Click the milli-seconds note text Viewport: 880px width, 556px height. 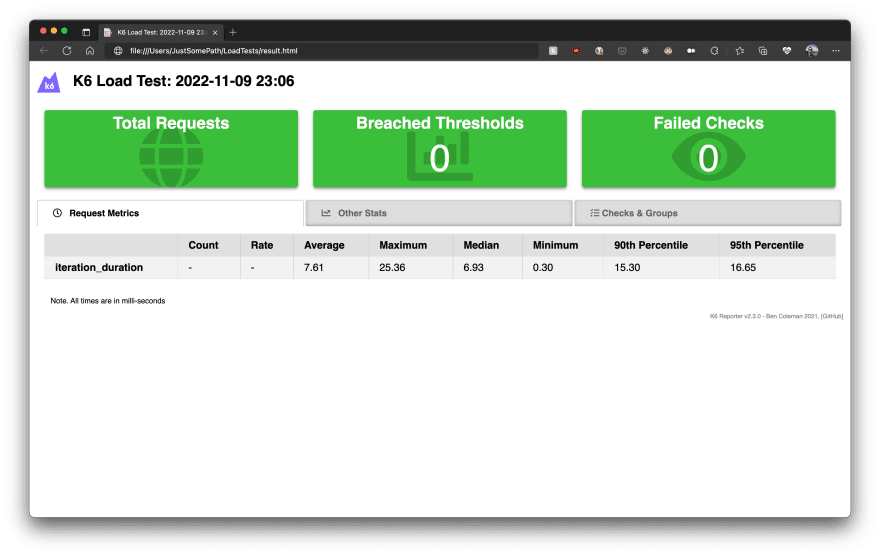(108, 301)
